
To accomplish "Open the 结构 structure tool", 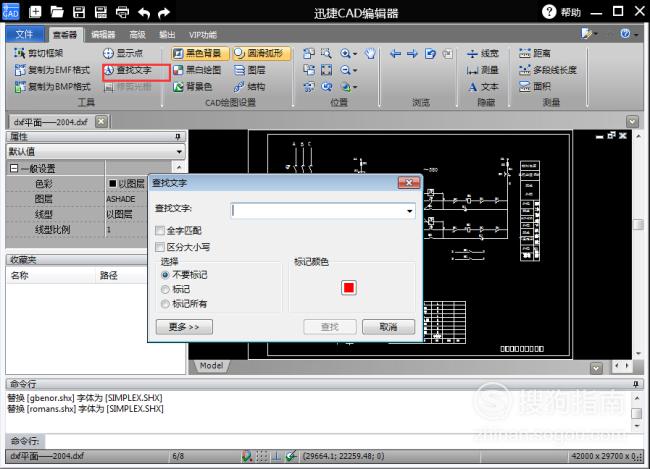I will [x=250, y=86].
